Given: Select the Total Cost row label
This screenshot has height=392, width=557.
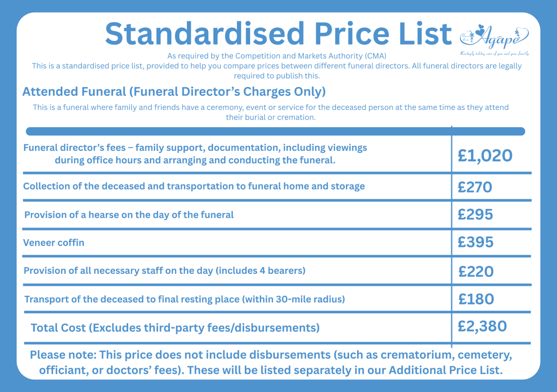Looking at the screenshot, I should coord(175,328).
